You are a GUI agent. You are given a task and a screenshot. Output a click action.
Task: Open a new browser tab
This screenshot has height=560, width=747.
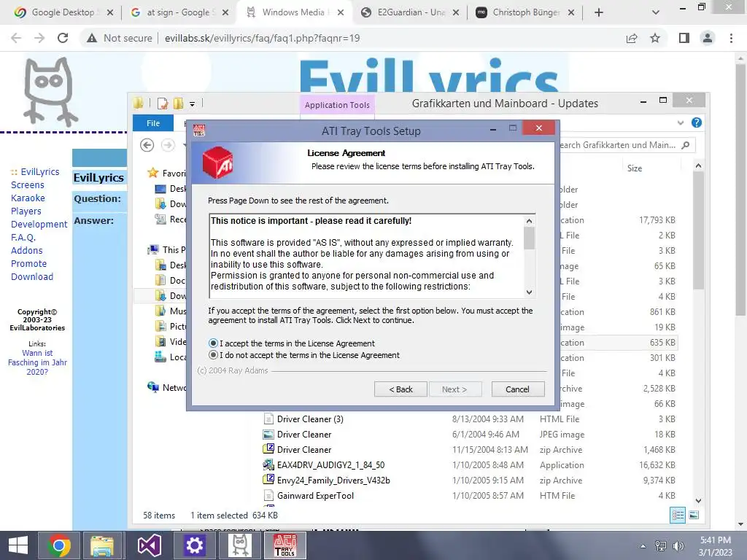pos(599,12)
